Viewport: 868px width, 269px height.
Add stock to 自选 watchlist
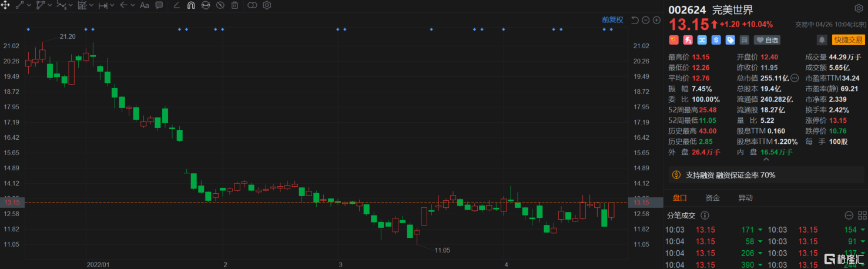(x=768, y=40)
